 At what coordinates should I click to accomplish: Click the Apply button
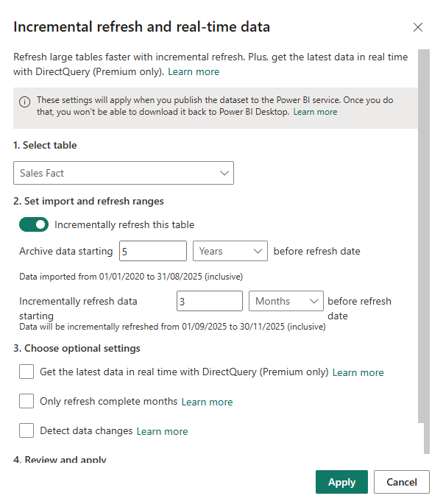[x=341, y=482]
